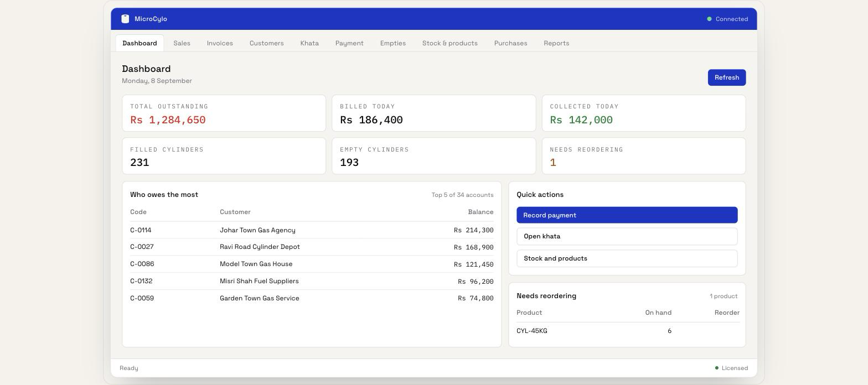
Task: Click balance Rs 74,800
Action: [x=476, y=298]
